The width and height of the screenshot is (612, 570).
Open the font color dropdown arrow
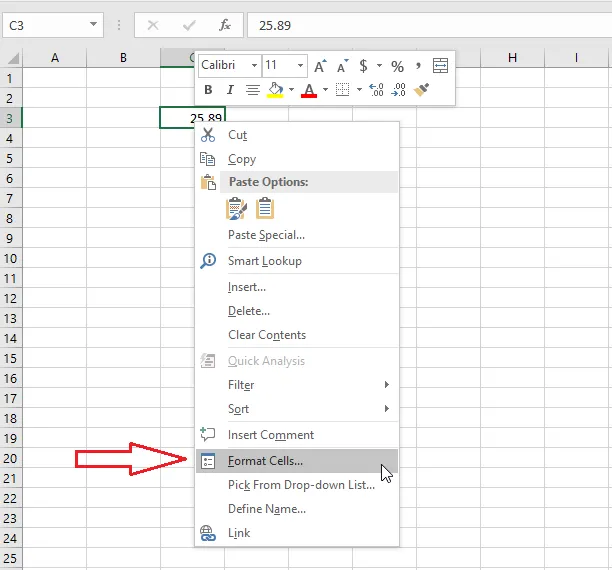[x=325, y=90]
